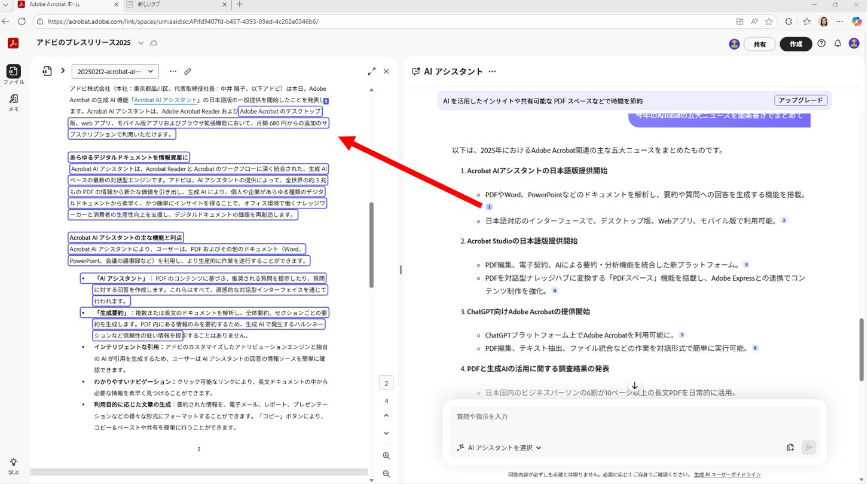The height and width of the screenshot is (484, 868).
Task: Open the アドビのプレスリリース2025 title dropdown
Action: [141, 42]
